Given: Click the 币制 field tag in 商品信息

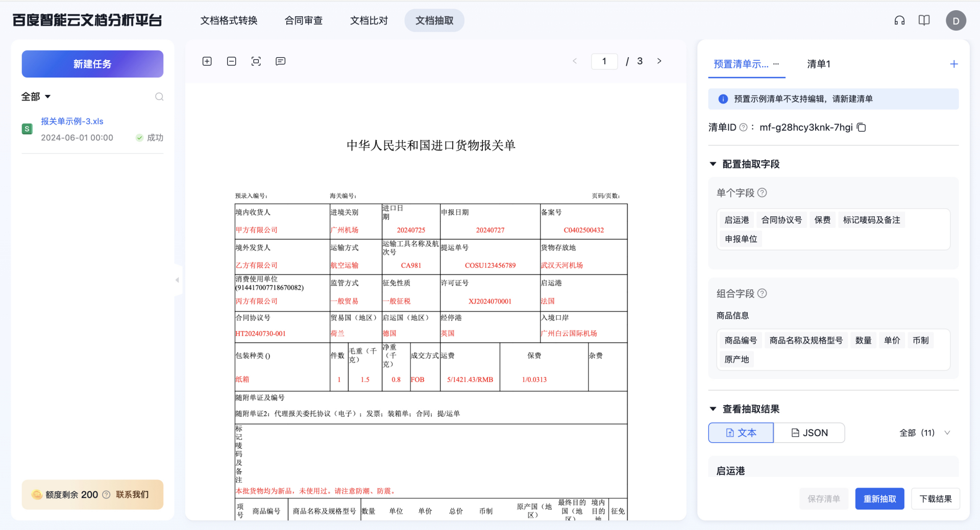Looking at the screenshot, I should click(x=920, y=340).
